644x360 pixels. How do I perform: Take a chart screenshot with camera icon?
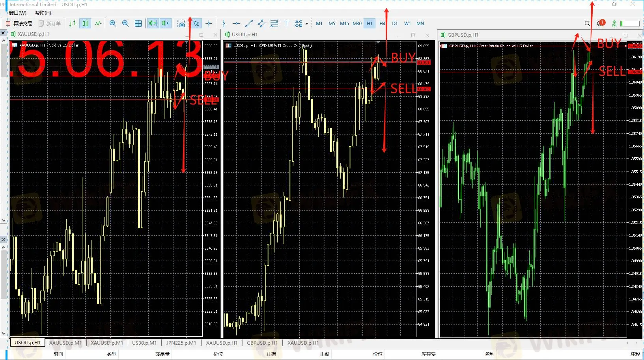point(181,24)
